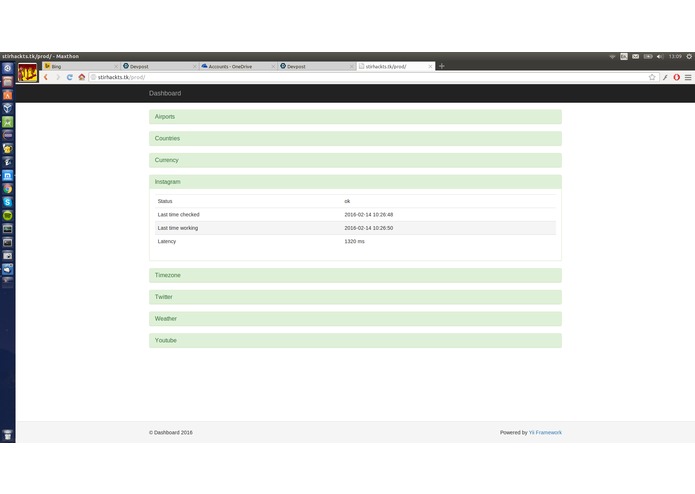
Task: Open the clock showing 13:09
Action: [x=675, y=56]
